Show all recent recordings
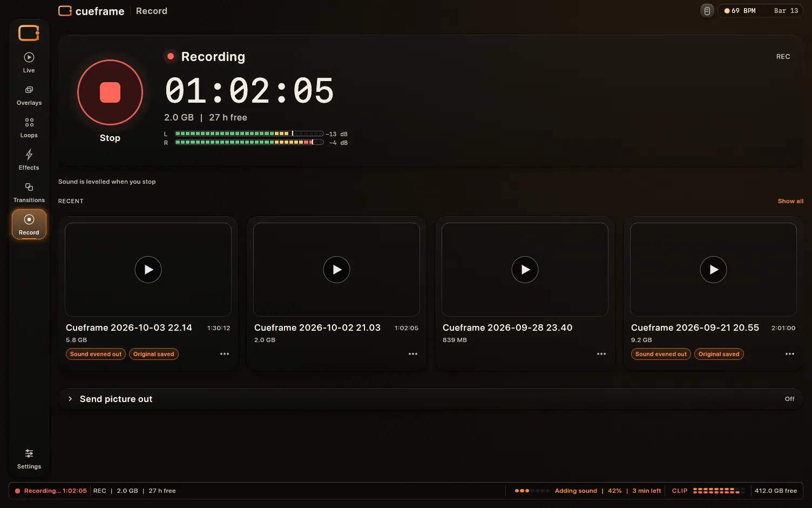 790,201
